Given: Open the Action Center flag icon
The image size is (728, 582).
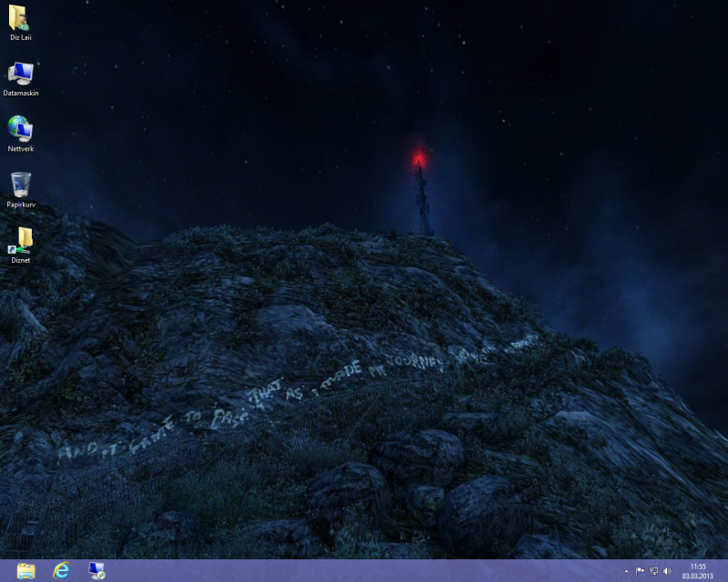Looking at the screenshot, I should [x=640, y=571].
